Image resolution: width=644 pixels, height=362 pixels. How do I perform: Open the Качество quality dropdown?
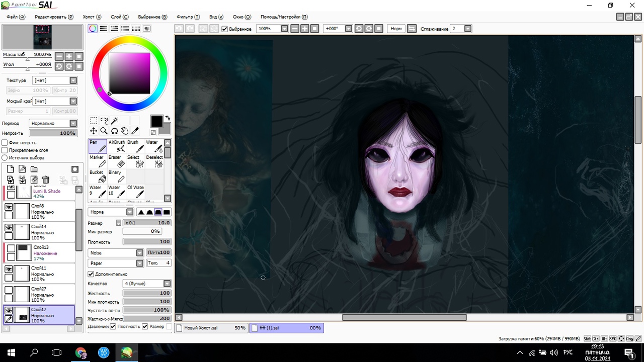point(167,284)
